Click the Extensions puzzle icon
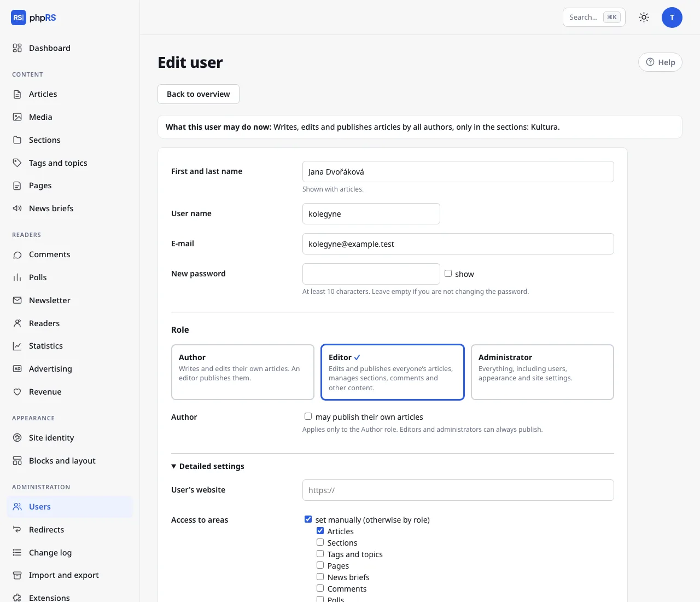The image size is (700, 602). click(17, 598)
